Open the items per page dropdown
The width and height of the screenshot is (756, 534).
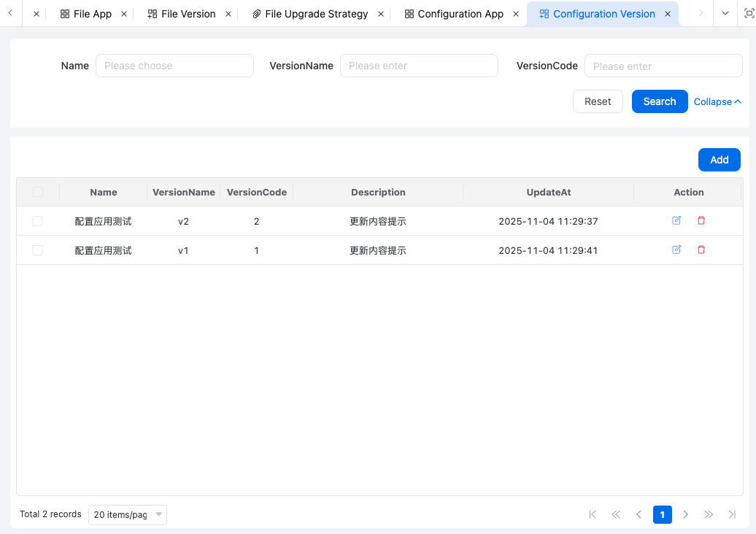(128, 514)
